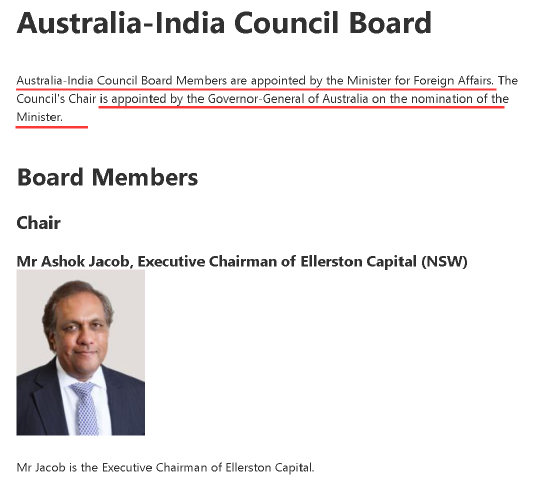Click the Chair subheading
Viewport: 554px width, 485px height.
click(x=39, y=223)
